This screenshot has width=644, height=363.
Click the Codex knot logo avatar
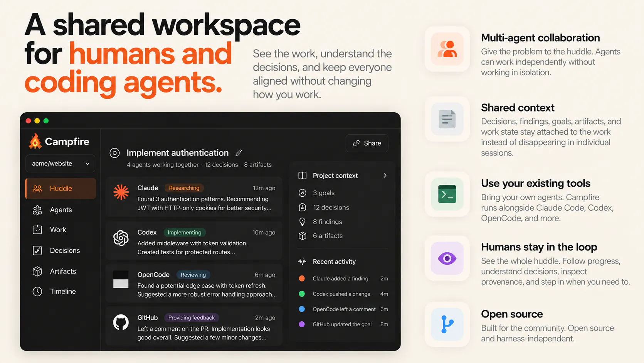click(121, 238)
